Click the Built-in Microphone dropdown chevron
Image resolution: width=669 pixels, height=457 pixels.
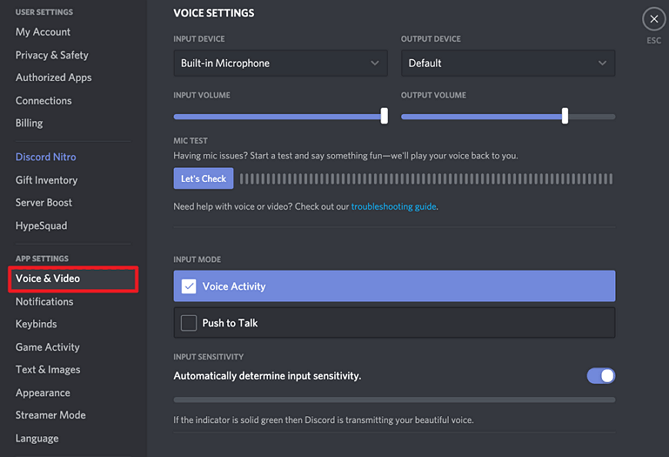(375, 63)
